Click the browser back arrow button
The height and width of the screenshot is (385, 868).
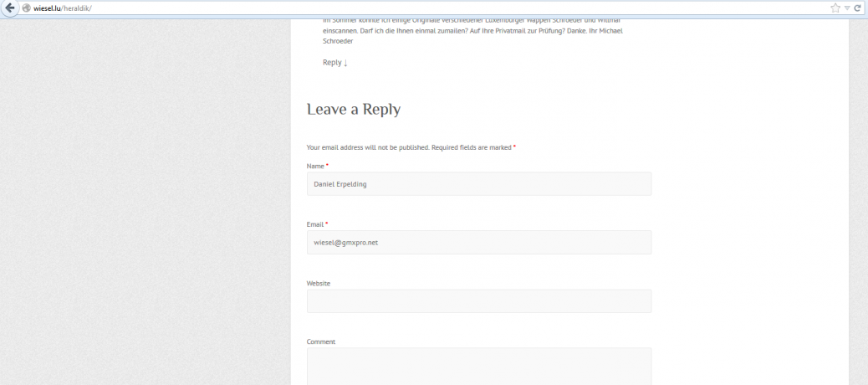coord(11,8)
